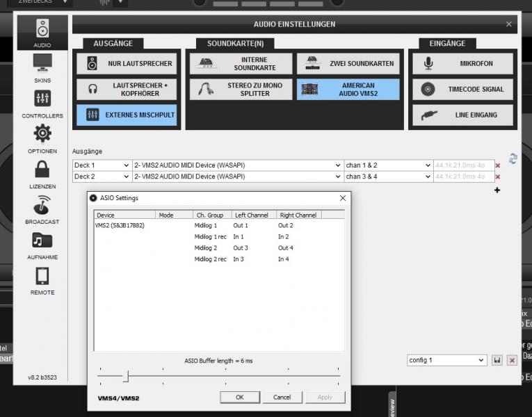The image size is (532, 417).
Task: Open the config 1 dropdown
Action: click(447, 360)
